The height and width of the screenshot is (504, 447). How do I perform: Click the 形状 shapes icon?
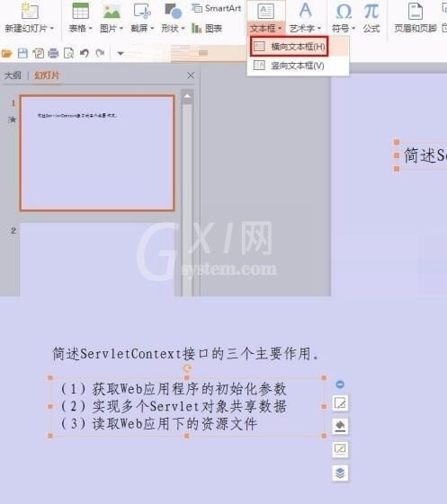[174, 11]
